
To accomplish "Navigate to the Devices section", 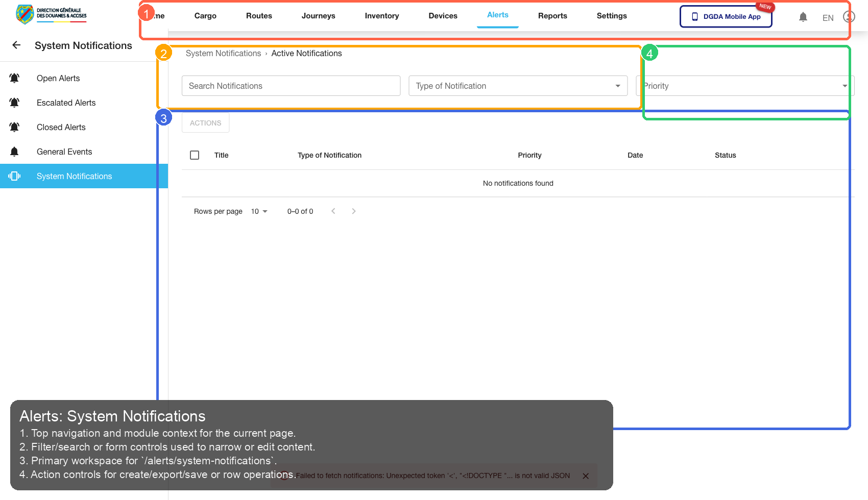I will pos(443,16).
